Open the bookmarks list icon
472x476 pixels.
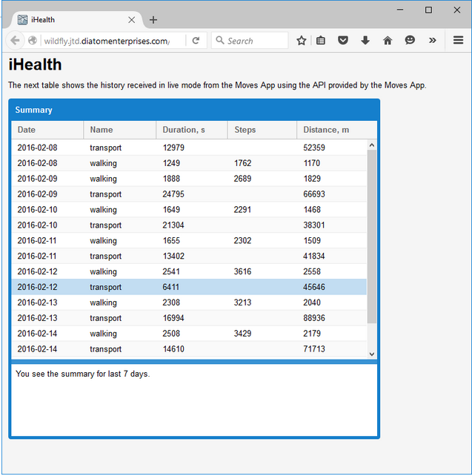coord(321,41)
